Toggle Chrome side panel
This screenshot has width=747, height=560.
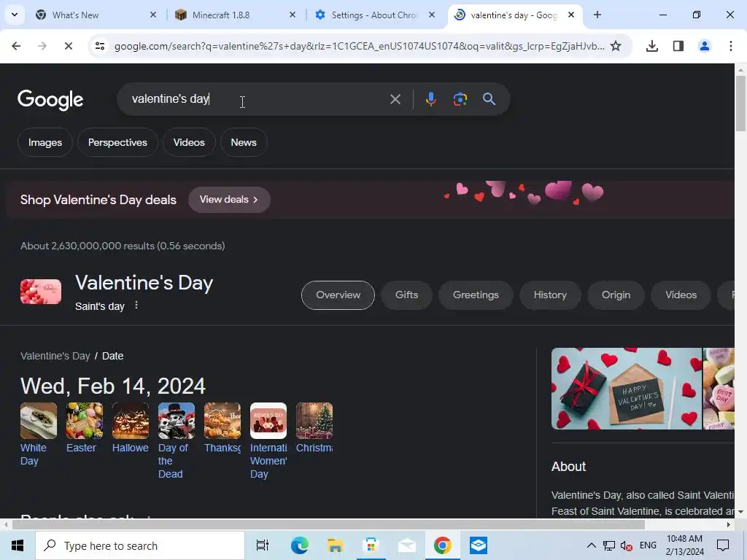pos(678,46)
